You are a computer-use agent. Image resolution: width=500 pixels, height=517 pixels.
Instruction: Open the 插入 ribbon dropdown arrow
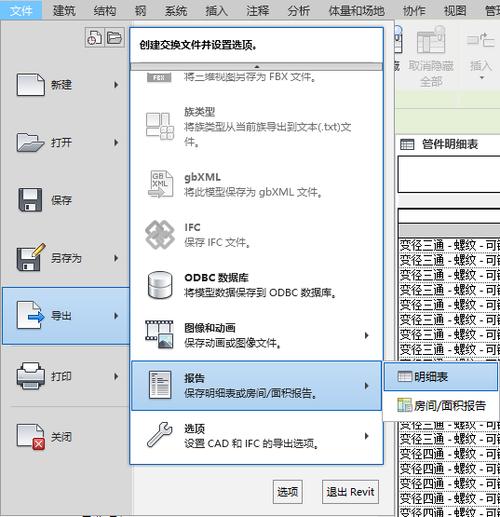tap(481, 78)
